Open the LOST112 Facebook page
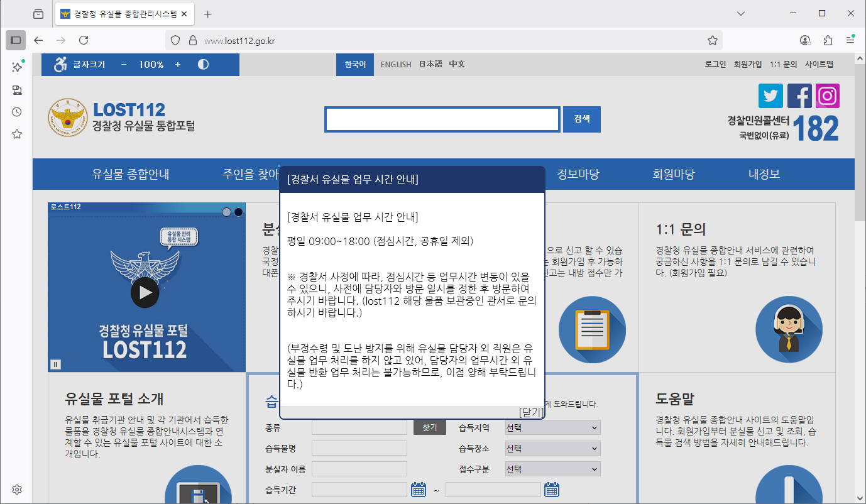The image size is (866, 504). point(799,96)
